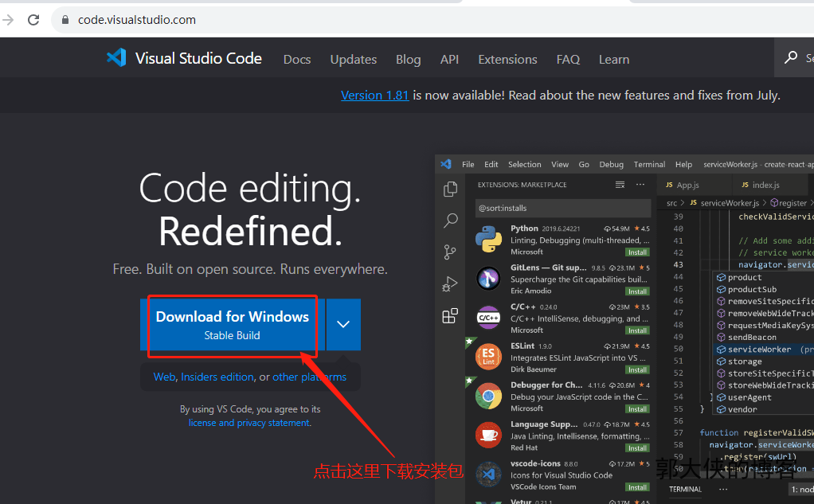This screenshot has width=814, height=504.
Task: Open the FAQ page
Action: 568,59
